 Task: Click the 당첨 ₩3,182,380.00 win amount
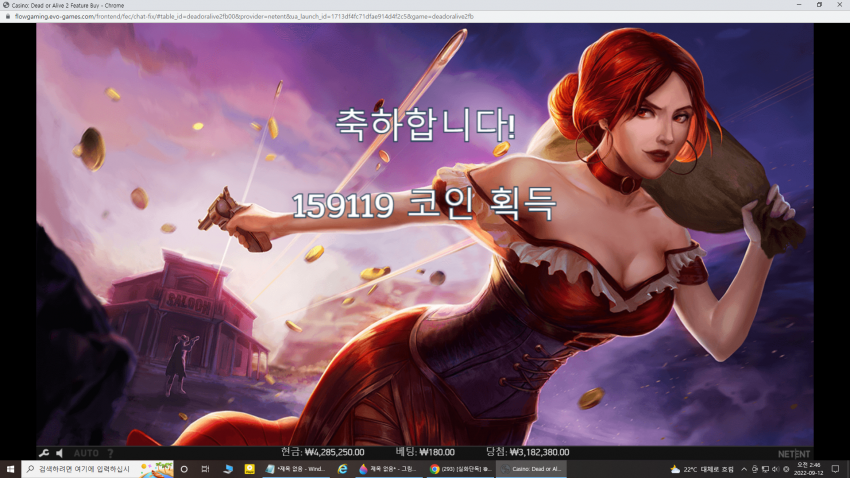[x=527, y=452]
